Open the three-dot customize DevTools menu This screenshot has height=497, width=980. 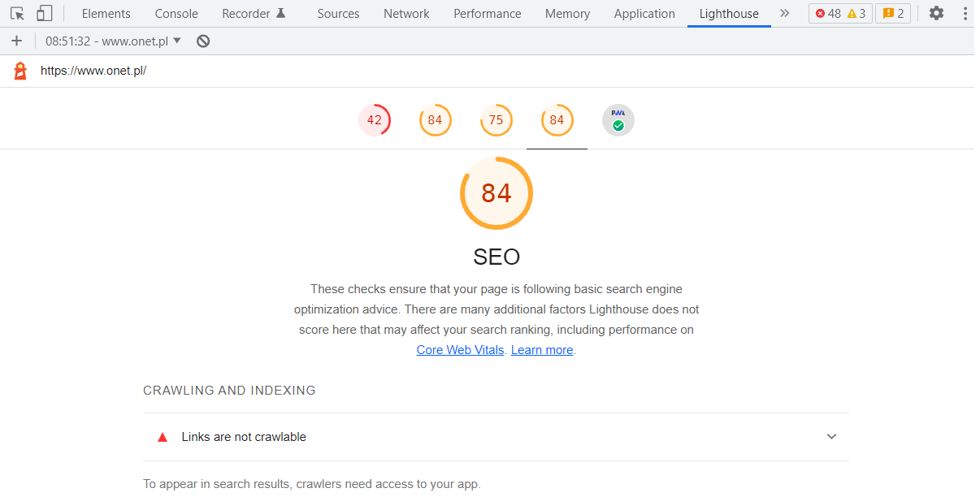coord(965,13)
